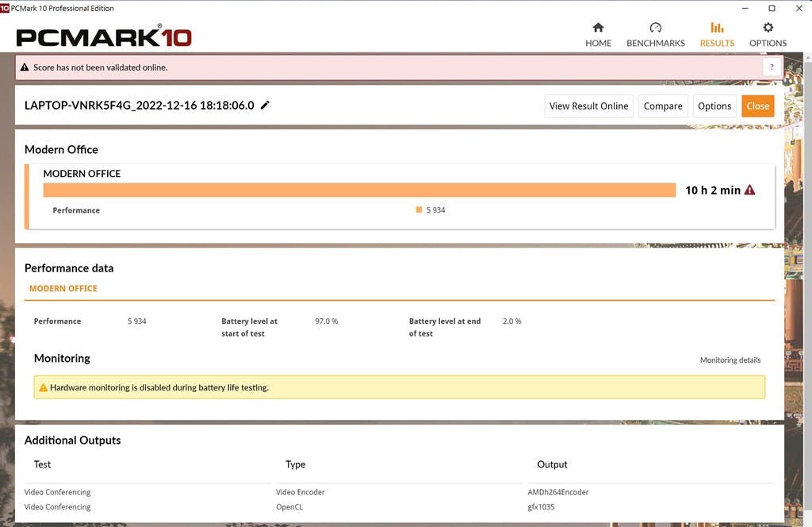
Task: Click question mark help on validation banner
Action: (772, 67)
